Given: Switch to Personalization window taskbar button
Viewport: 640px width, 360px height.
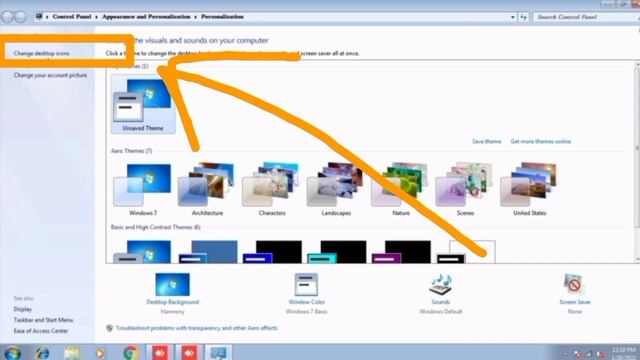Looking at the screenshot, I should click(218, 353).
